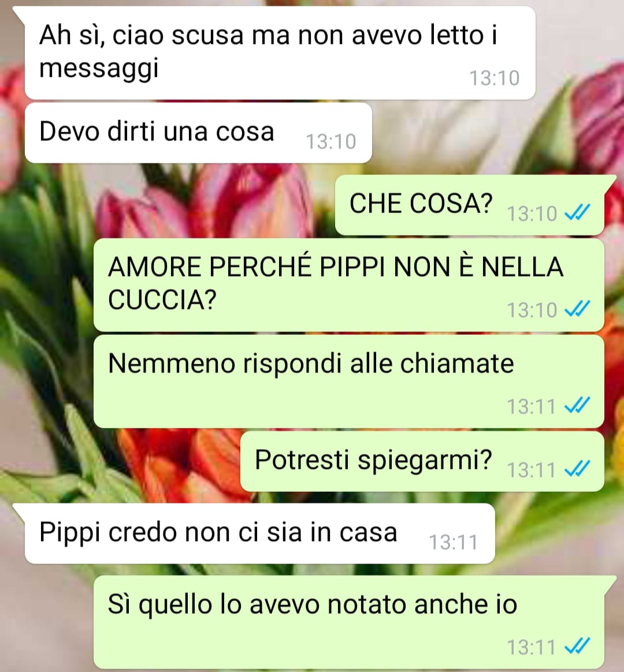Click the 13:11 time beside 'Potresti spiegarmi?'

pyautogui.click(x=532, y=470)
